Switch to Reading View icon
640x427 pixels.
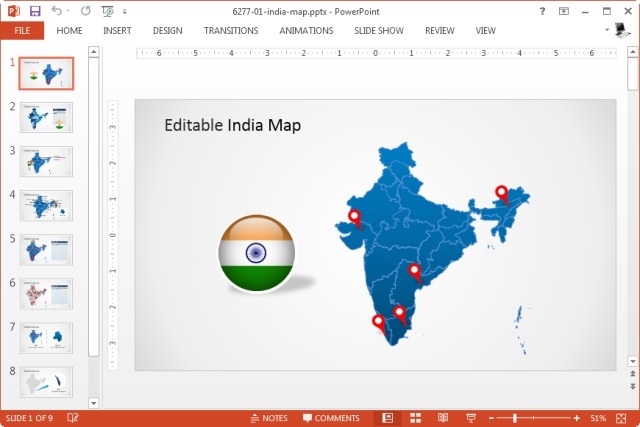(x=443, y=418)
